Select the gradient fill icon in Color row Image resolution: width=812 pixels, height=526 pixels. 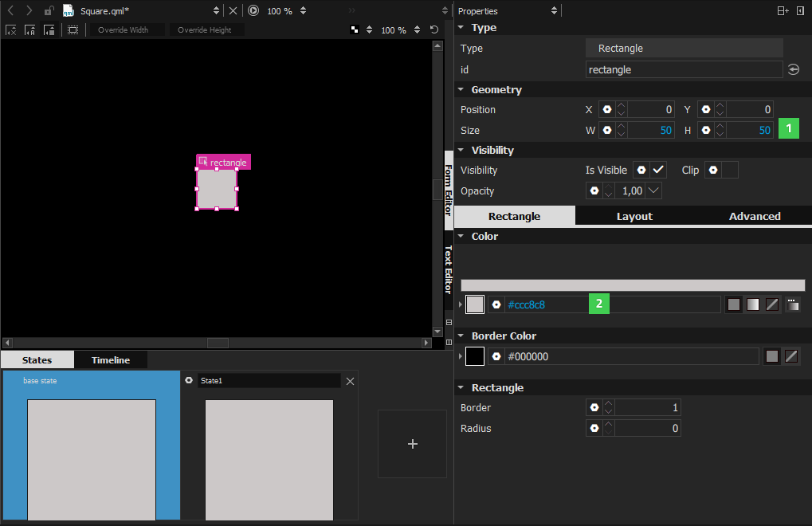(753, 304)
